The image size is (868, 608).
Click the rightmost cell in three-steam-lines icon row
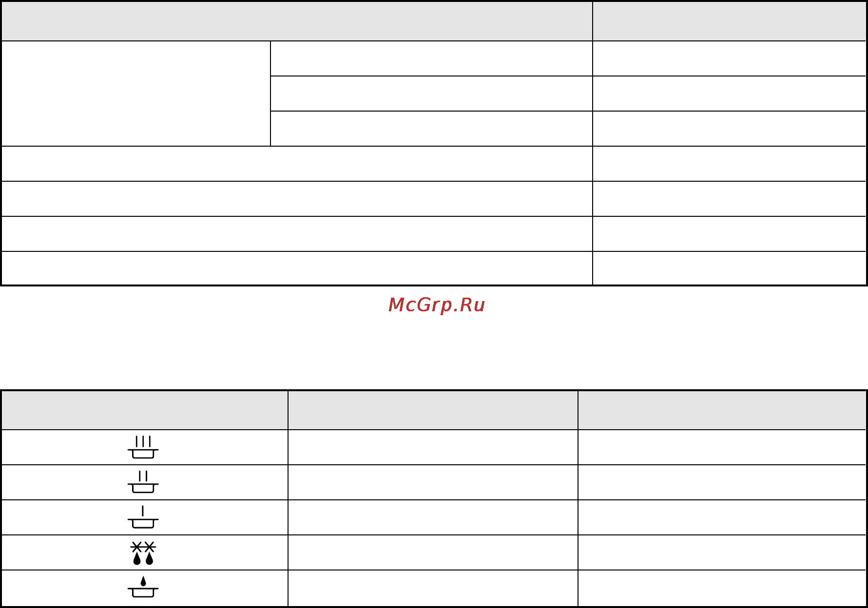click(722, 447)
